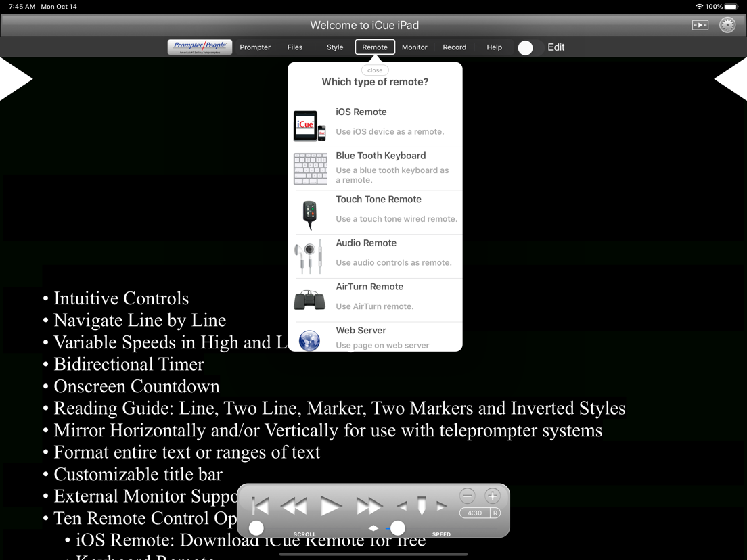The width and height of the screenshot is (747, 560).
Task: Choose Blue Tooth Keyboard option
Action: (375, 169)
